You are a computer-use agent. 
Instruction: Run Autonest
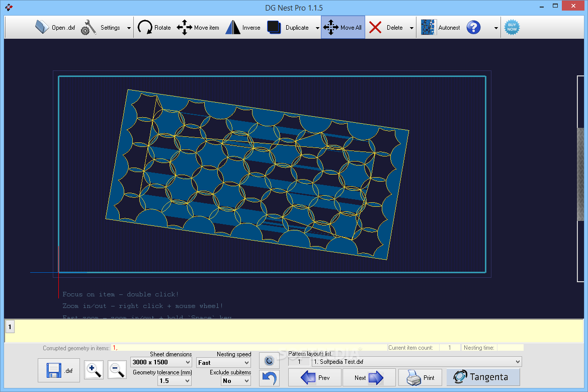[440, 27]
